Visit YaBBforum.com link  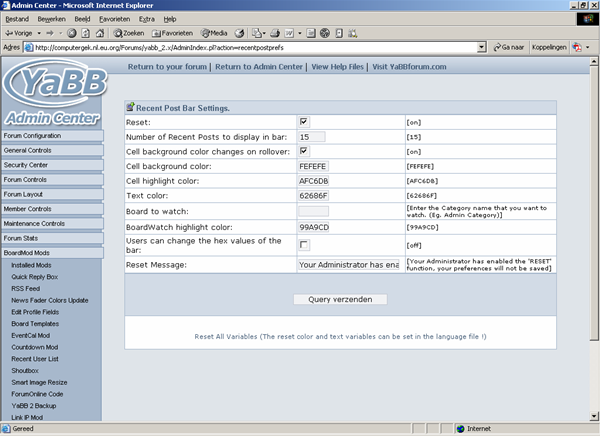pos(409,67)
